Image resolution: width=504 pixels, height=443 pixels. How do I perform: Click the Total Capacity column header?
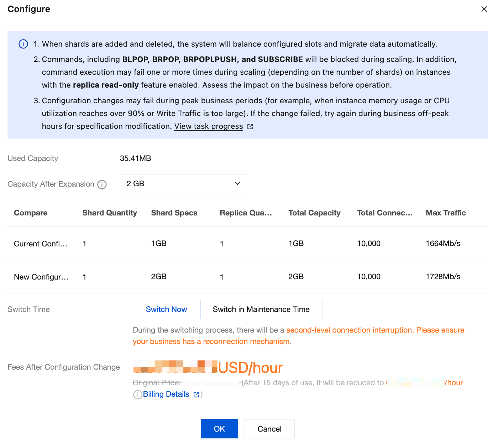(314, 213)
